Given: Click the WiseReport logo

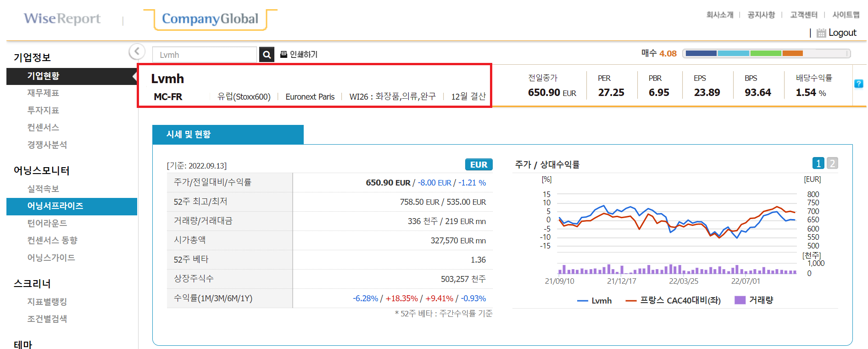Looking at the screenshot, I should (x=62, y=18).
